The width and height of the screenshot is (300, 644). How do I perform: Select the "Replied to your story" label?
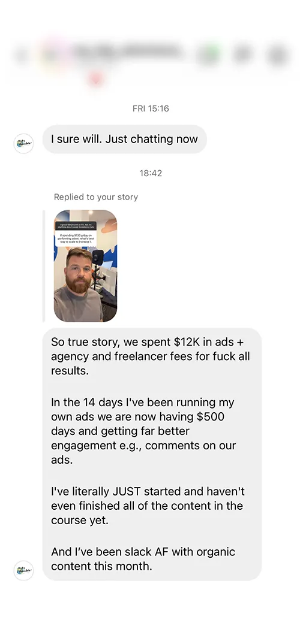[96, 197]
